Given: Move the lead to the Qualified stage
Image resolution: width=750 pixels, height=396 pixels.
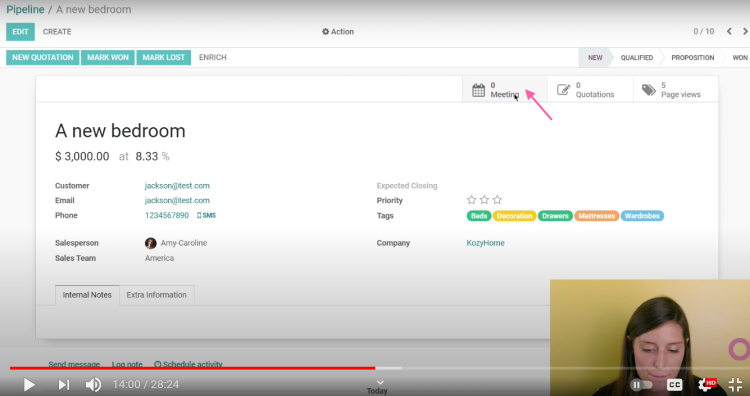Looking at the screenshot, I should [637, 57].
